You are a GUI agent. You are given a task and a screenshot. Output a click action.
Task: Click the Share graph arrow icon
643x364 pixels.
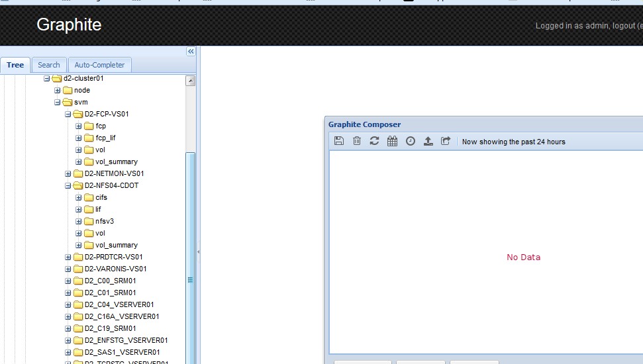pyautogui.click(x=446, y=141)
